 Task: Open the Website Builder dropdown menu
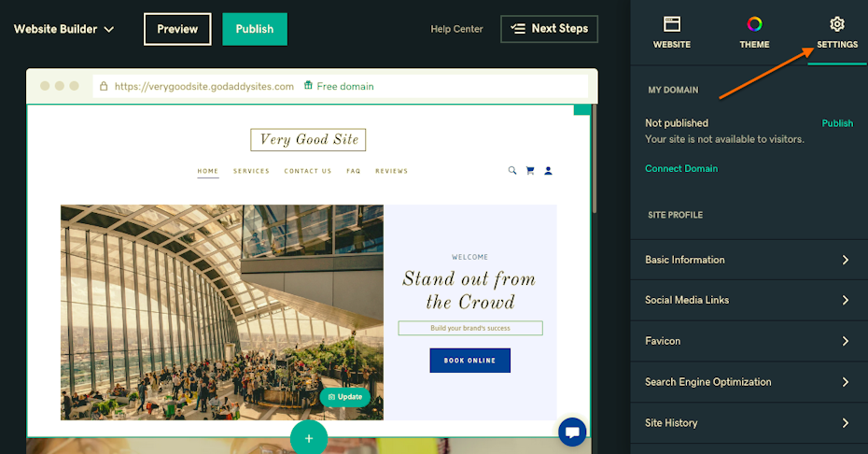pos(63,29)
